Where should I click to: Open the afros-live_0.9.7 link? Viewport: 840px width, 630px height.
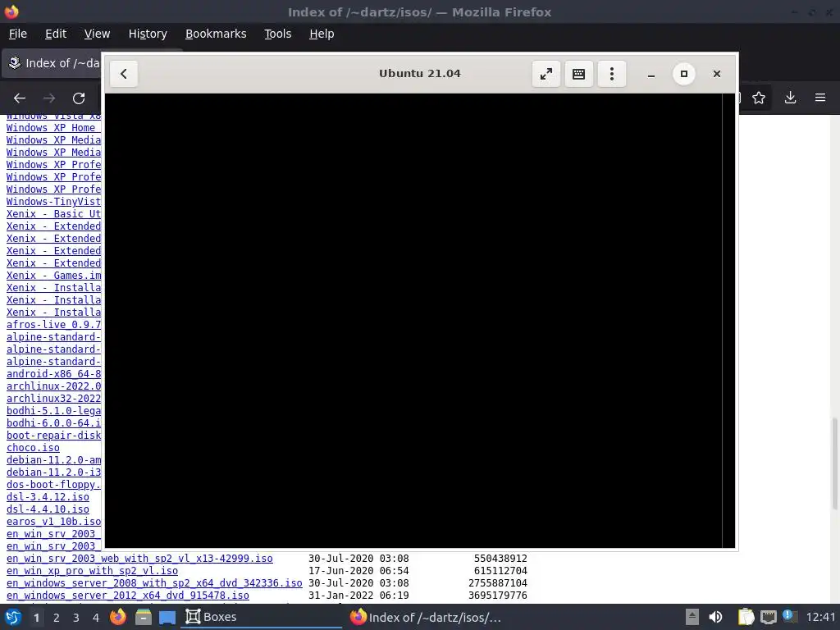coord(53,325)
